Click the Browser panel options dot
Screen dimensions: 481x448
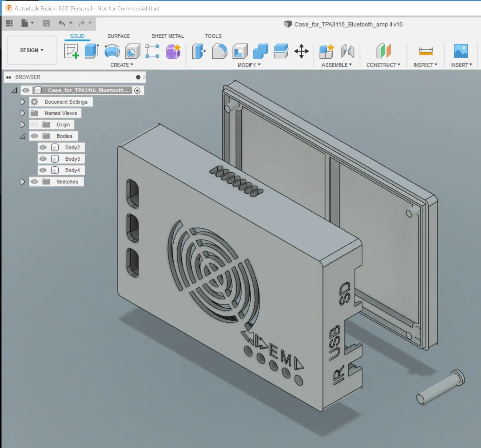pyautogui.click(x=138, y=77)
